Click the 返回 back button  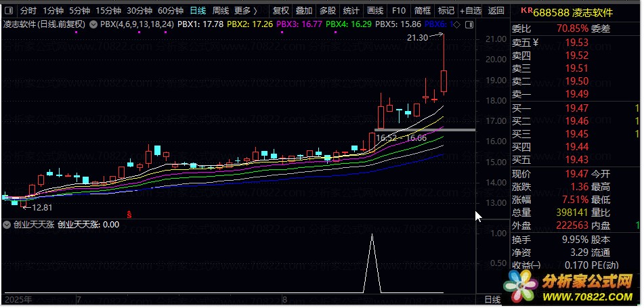[x=496, y=10]
